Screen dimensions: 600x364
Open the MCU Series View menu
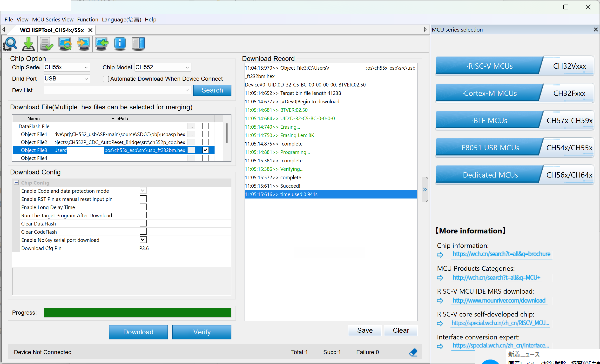coord(53,20)
